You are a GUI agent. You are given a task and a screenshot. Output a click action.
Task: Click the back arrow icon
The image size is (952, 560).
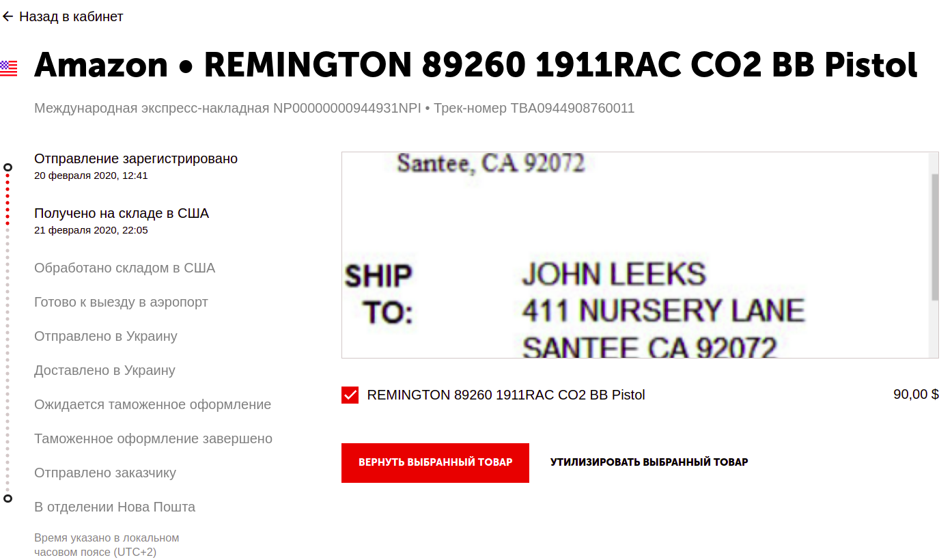tap(8, 16)
